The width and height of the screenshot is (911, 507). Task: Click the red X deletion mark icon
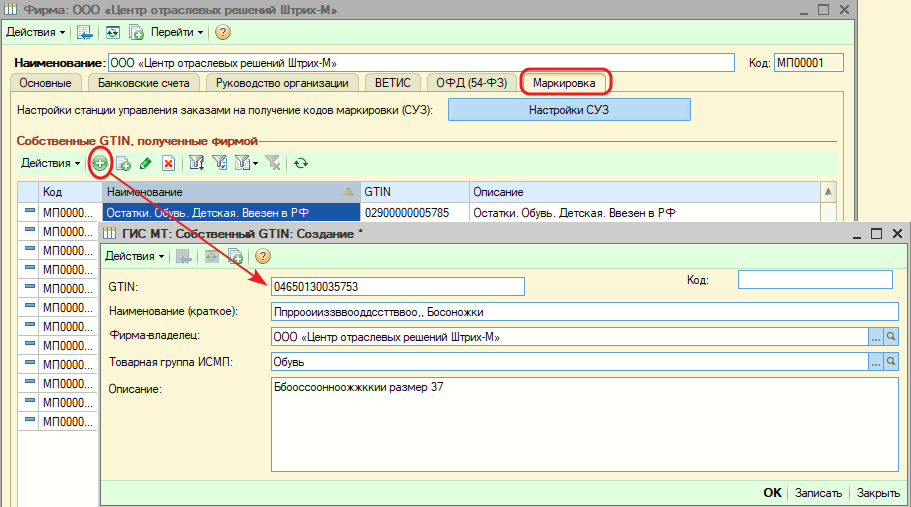coord(168,164)
